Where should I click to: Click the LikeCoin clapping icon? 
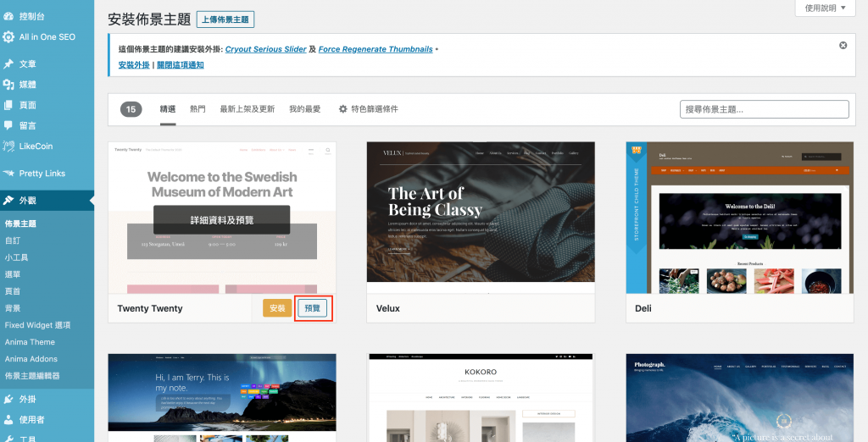click(8, 146)
